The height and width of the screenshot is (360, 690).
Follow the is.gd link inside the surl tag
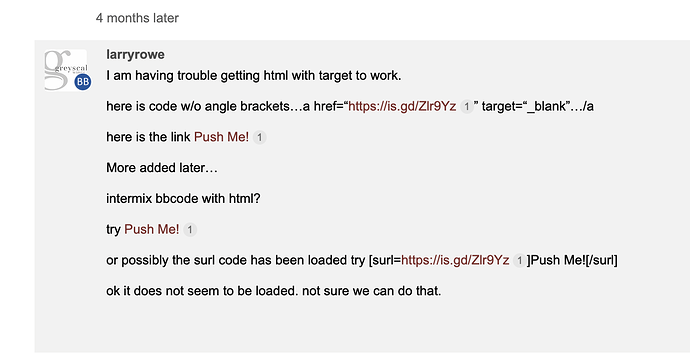(455, 261)
